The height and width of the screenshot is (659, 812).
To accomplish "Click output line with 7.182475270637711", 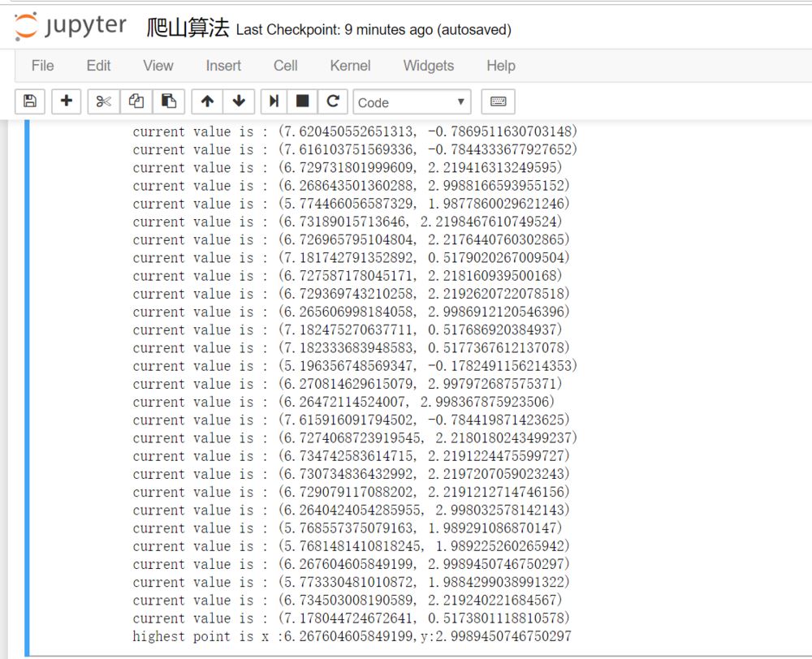I will coord(347,329).
